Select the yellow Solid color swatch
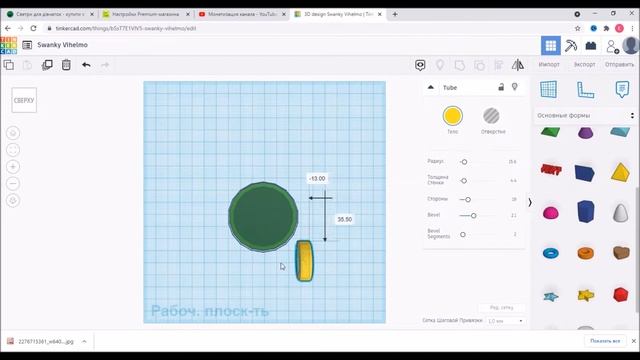Viewport: 640px width, 360px height. coord(453,116)
